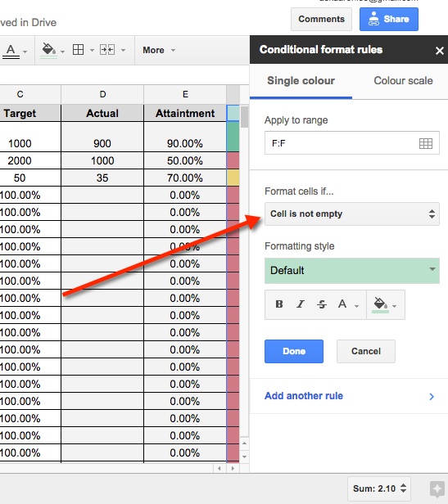Click the yellow cell in column F

click(233, 178)
